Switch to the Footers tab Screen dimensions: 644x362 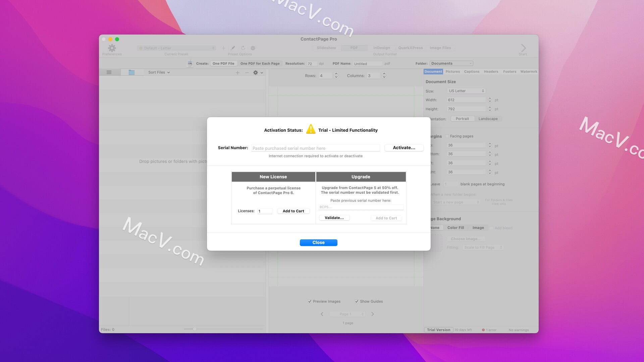click(x=509, y=71)
